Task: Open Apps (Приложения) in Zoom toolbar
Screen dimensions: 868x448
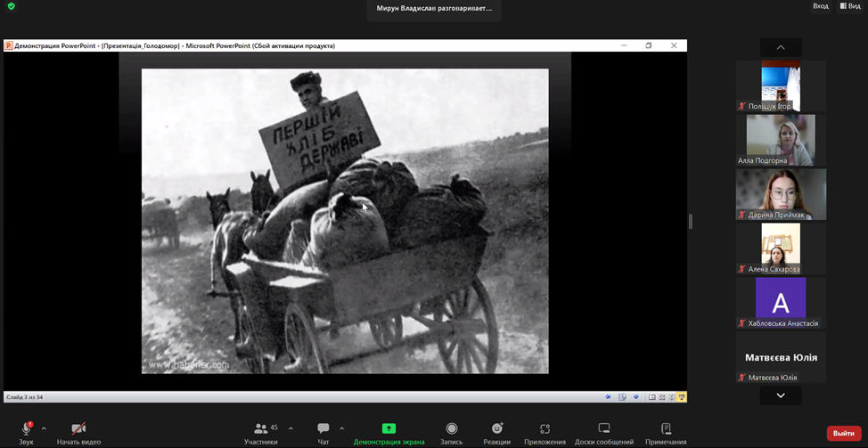Action: coord(545,429)
